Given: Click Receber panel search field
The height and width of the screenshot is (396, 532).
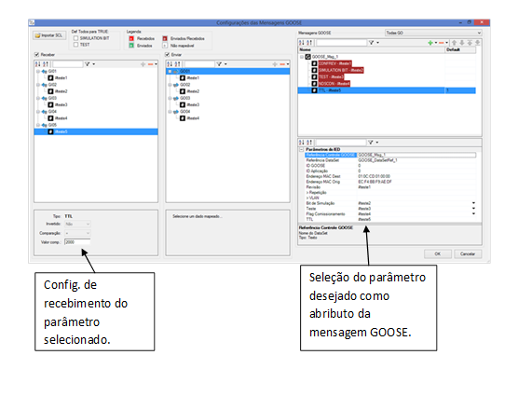Looking at the screenshot, I should [x=67, y=64].
